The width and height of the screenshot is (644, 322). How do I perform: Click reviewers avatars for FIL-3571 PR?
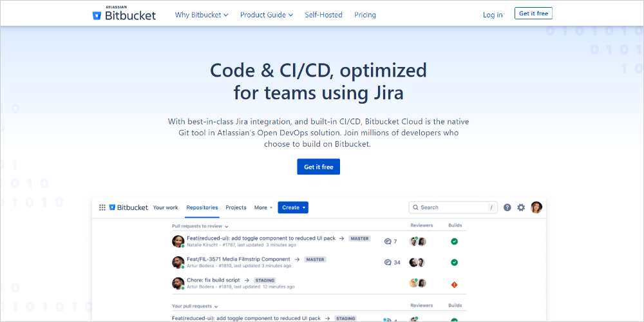pos(417,262)
